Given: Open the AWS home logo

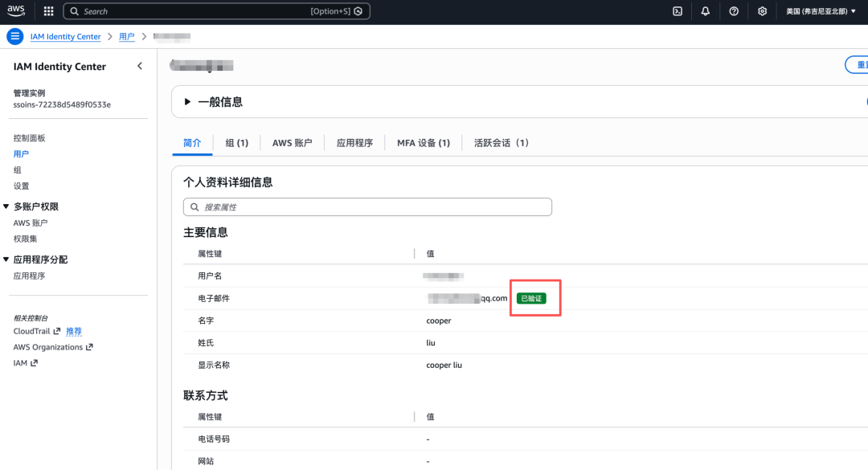Looking at the screenshot, I should [15, 10].
